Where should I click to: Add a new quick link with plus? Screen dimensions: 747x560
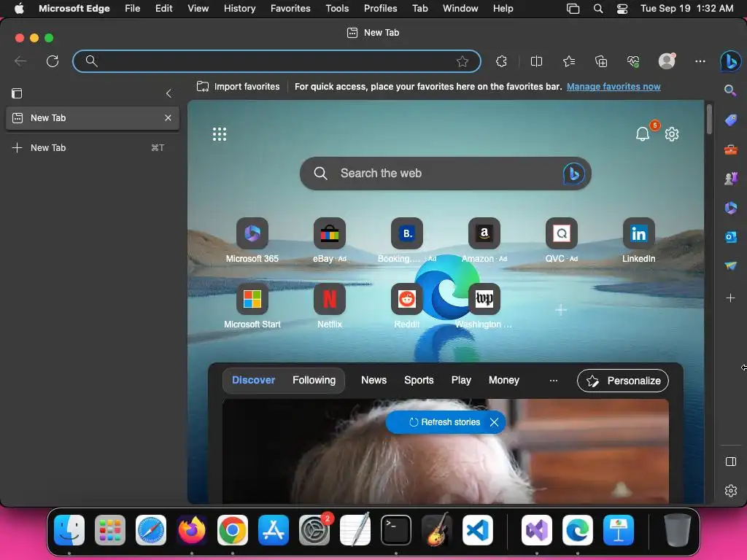pos(561,310)
